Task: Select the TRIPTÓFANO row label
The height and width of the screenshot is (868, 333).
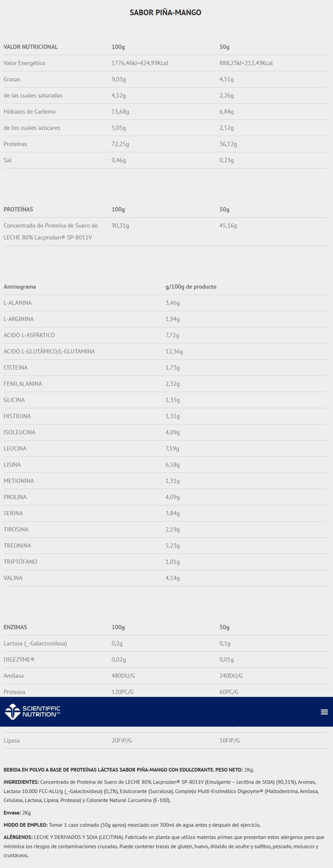Action: pos(20,561)
